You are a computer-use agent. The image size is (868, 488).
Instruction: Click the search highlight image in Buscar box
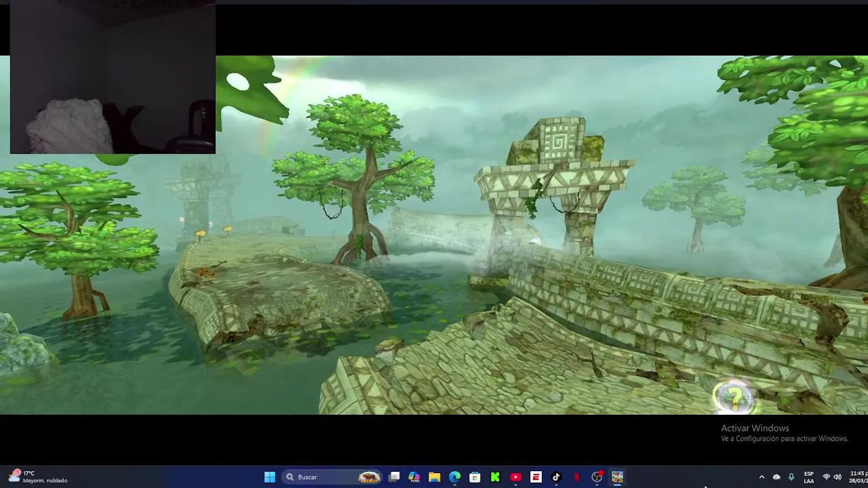369,477
